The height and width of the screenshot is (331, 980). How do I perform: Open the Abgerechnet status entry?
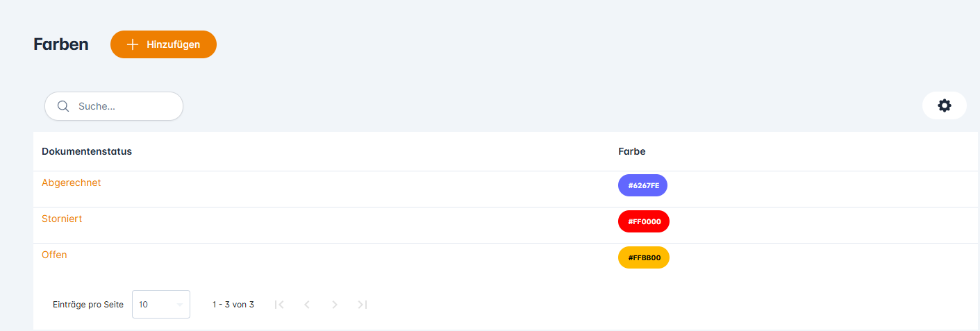(x=71, y=183)
